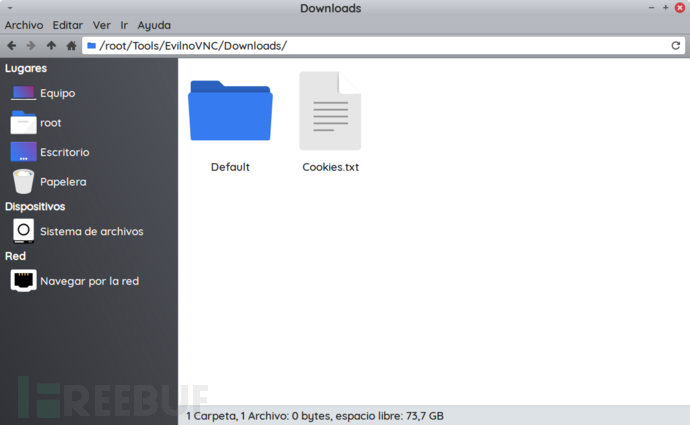This screenshot has width=690, height=425.
Task: Click the Papelera trash bin icon
Action: point(23,181)
